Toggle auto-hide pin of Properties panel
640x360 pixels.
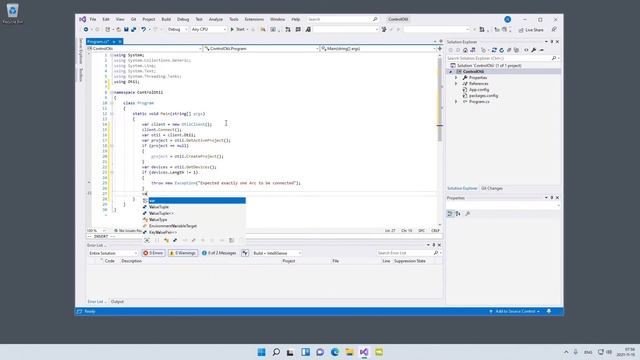click(552, 198)
